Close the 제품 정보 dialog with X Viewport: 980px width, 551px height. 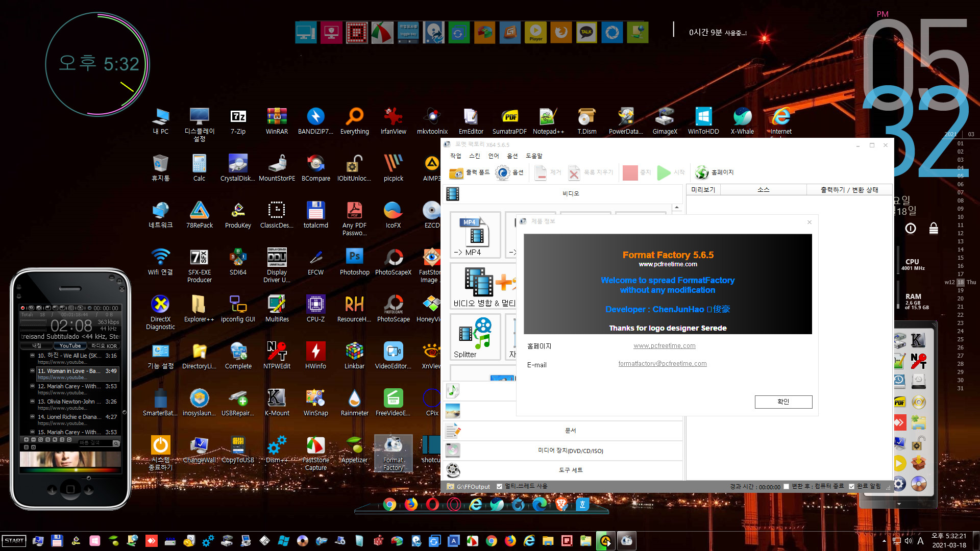(809, 222)
